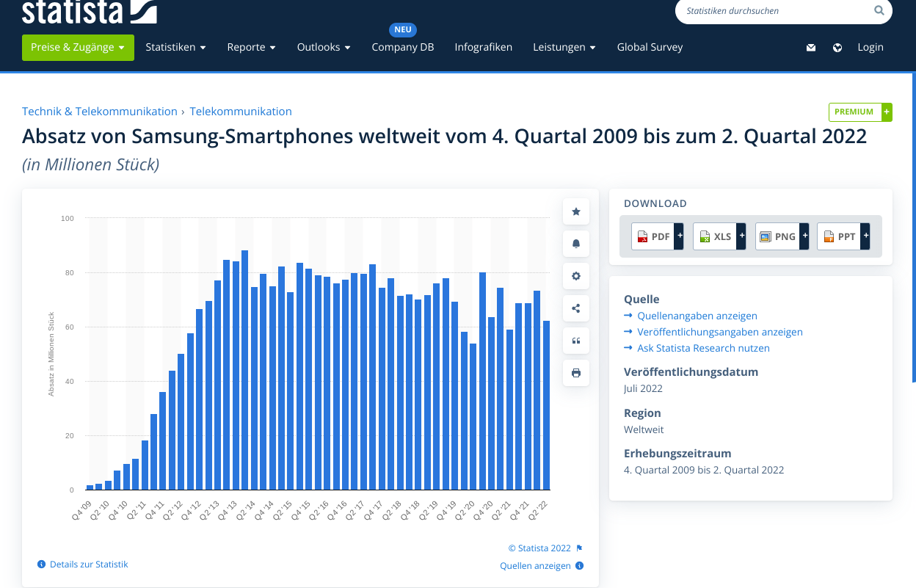Image resolution: width=916 pixels, height=588 pixels.
Task: Click the Quellenangaben anzeigen link
Action: [x=697, y=316]
